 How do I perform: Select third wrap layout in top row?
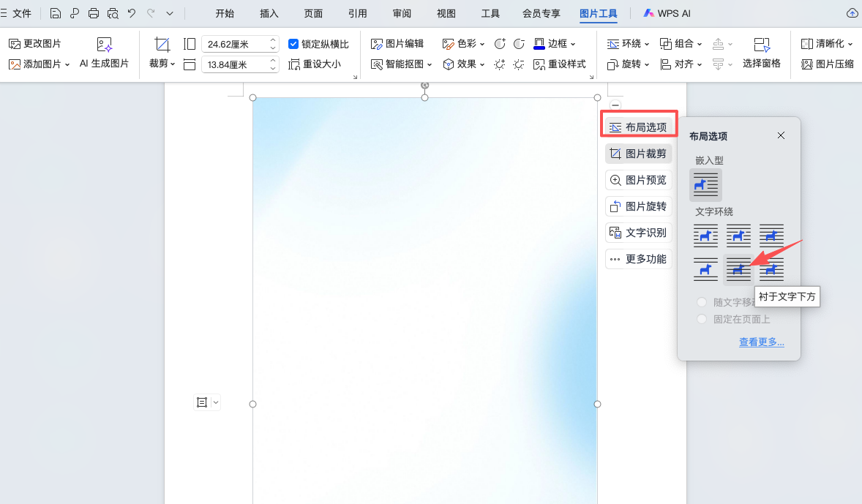click(x=771, y=236)
